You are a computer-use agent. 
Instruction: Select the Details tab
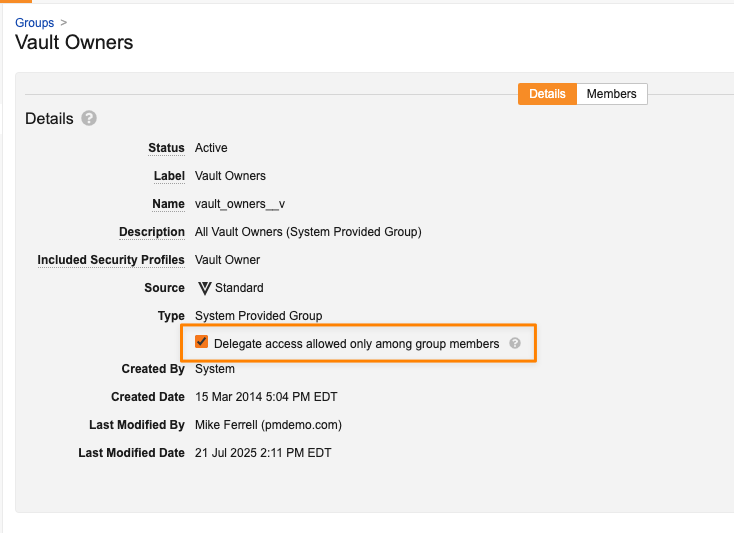[547, 94]
